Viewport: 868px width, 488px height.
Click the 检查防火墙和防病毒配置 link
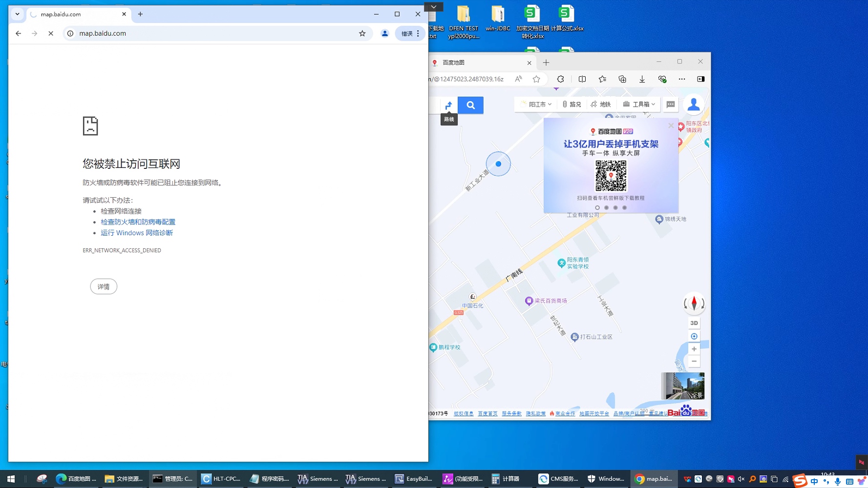[138, 222]
